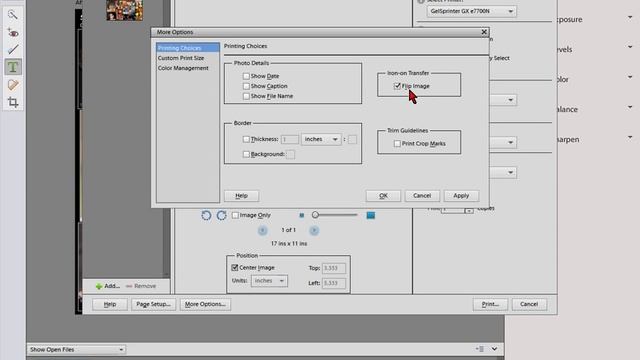Rotate image left in print preview

pyautogui.click(x=206, y=215)
